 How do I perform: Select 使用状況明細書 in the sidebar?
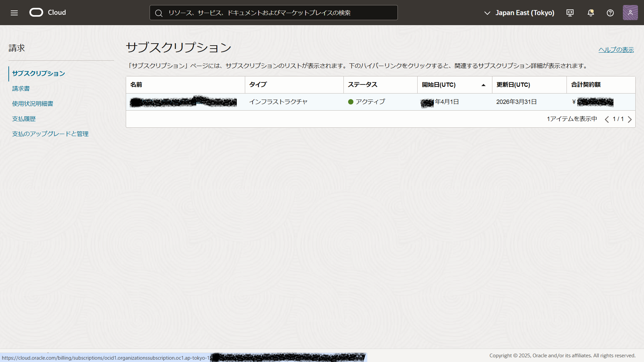pyautogui.click(x=33, y=104)
